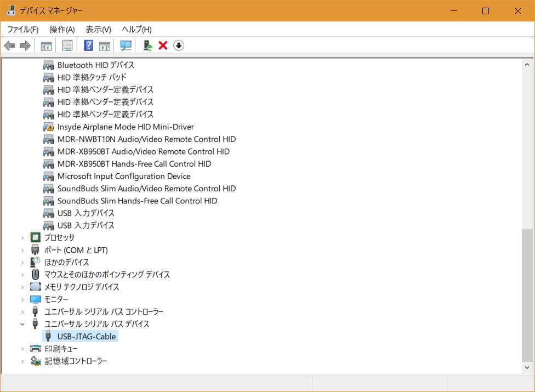The image size is (535, 392).
Task: Expand the モニター node
Action: point(22,299)
